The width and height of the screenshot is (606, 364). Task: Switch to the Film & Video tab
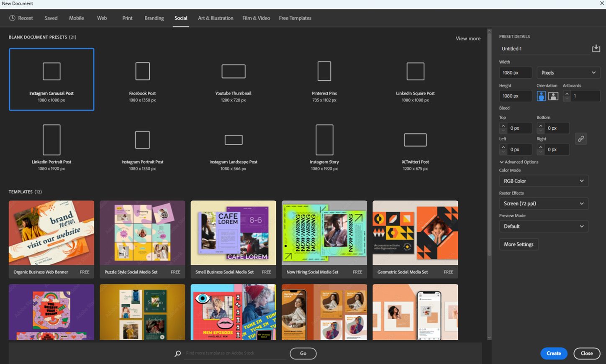(256, 18)
